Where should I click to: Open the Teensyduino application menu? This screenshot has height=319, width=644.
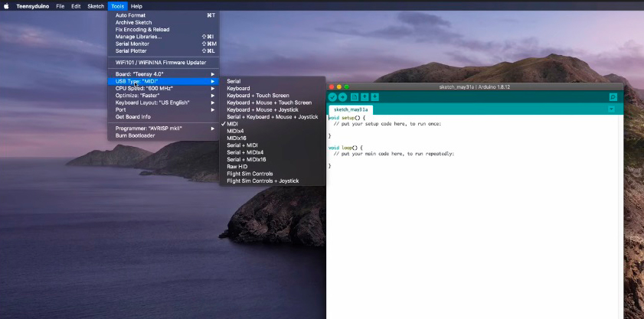coord(33,6)
